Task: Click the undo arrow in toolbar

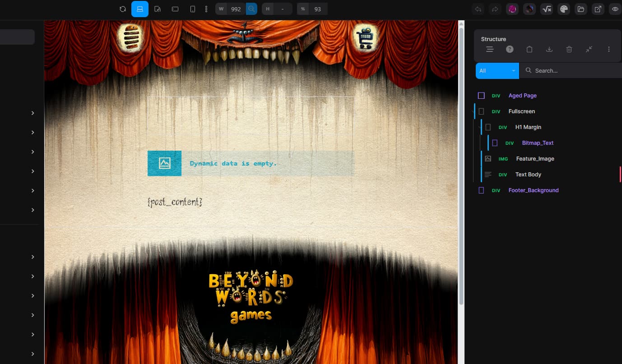Action: (x=478, y=9)
